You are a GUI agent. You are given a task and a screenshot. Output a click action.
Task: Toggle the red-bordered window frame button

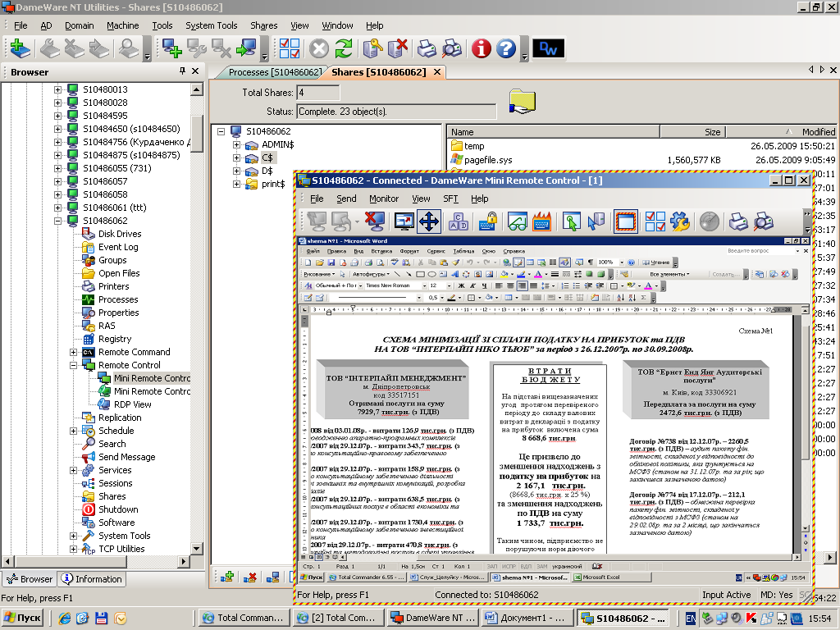(x=626, y=221)
